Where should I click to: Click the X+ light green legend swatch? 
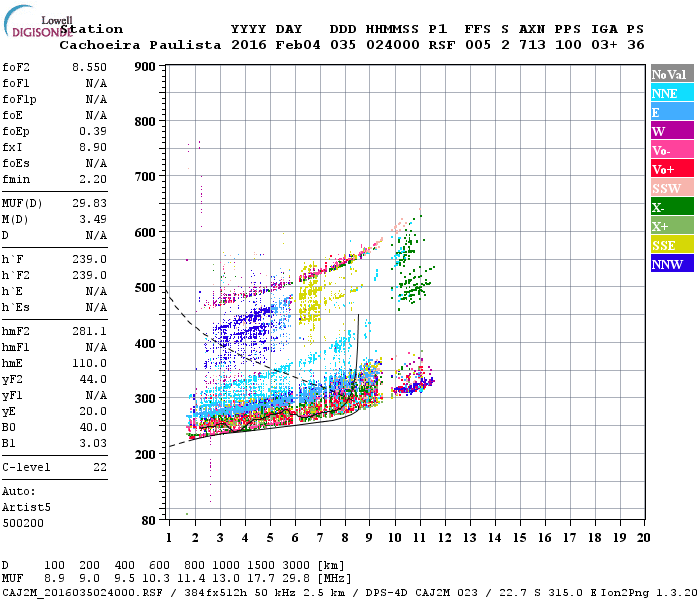[672, 226]
